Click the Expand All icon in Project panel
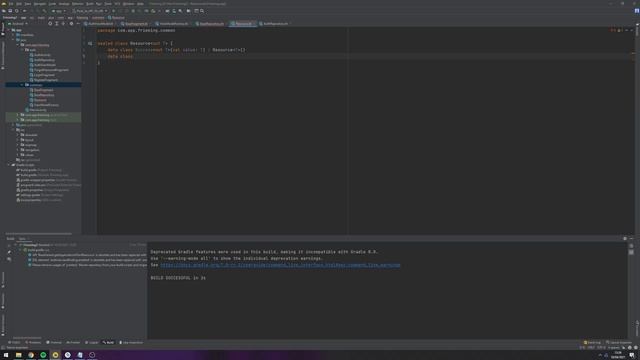 57,24
